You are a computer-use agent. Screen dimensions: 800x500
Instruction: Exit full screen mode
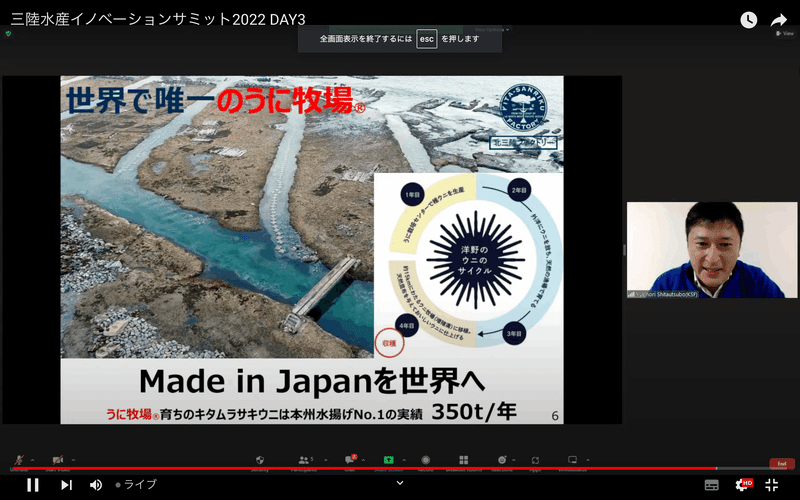point(772,485)
